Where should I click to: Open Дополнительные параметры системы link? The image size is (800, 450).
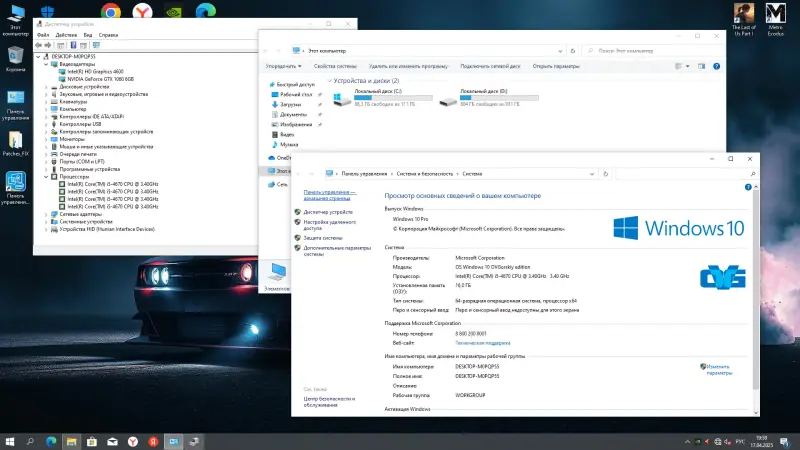[337, 251]
